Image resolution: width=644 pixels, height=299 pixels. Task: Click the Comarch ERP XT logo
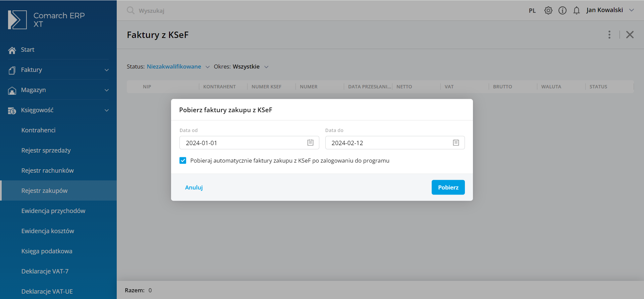[17, 20]
